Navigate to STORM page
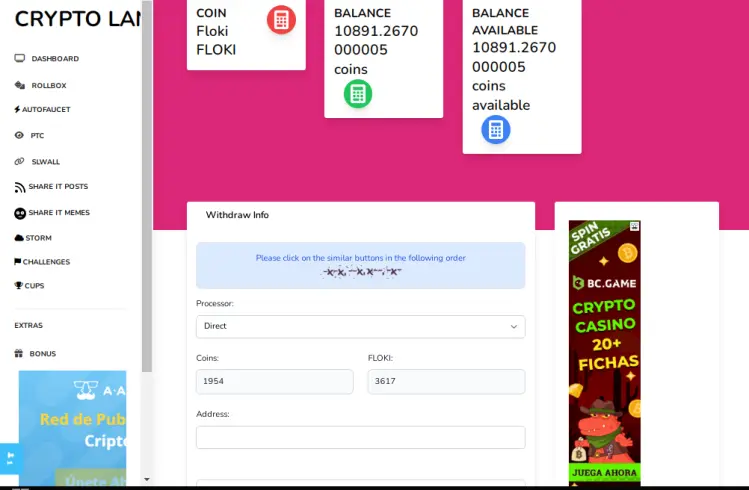 38,238
